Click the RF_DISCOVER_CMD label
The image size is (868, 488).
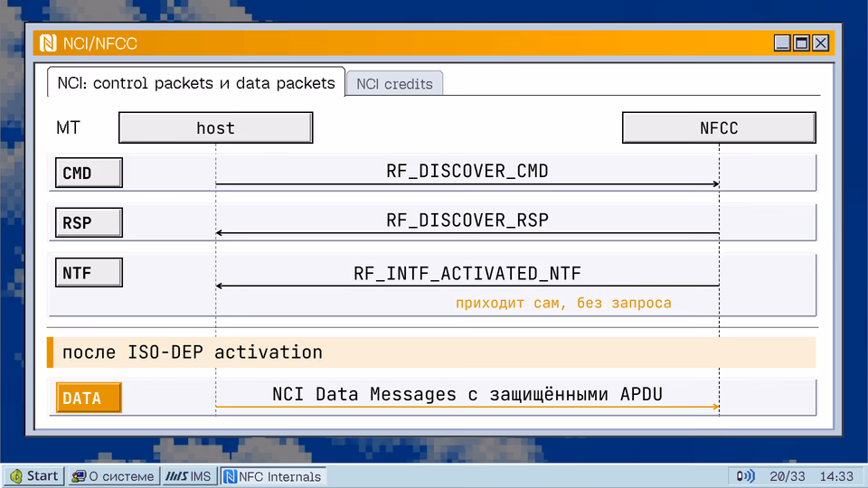point(467,171)
